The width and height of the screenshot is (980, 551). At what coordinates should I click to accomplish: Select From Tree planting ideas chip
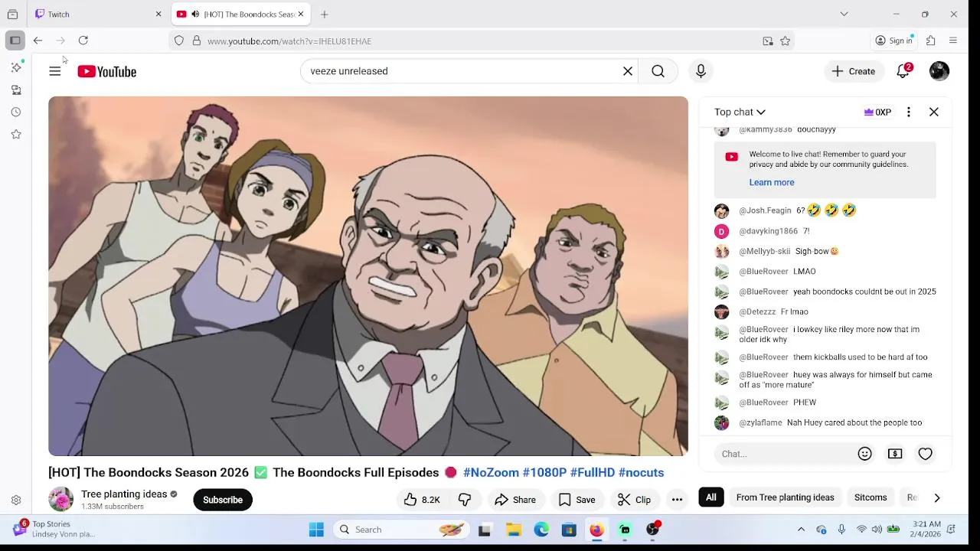(785, 497)
